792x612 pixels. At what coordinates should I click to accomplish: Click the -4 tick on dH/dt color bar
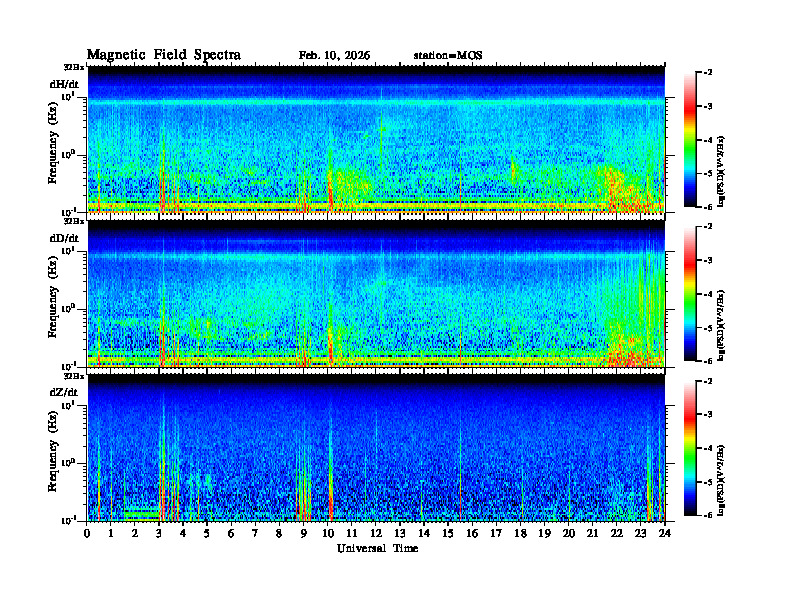(708, 140)
